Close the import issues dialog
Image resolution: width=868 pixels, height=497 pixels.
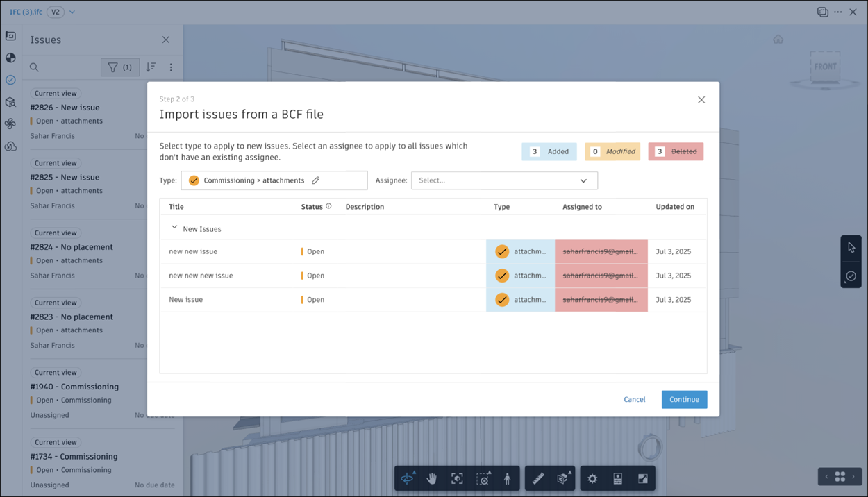pos(701,100)
